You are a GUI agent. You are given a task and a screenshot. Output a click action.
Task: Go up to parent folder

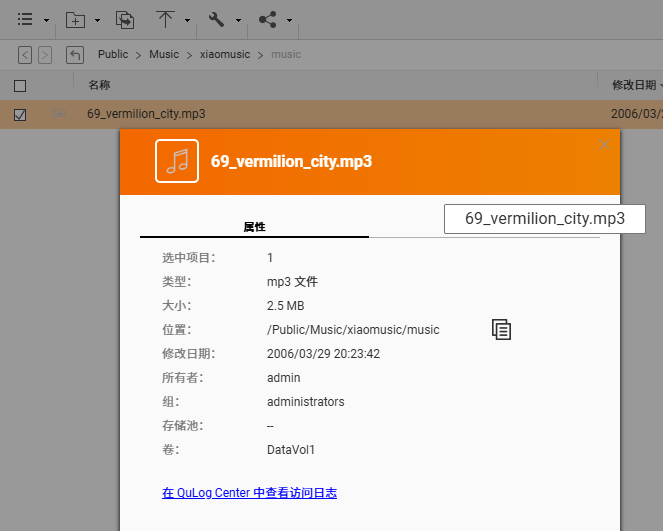pyautogui.click(x=75, y=55)
